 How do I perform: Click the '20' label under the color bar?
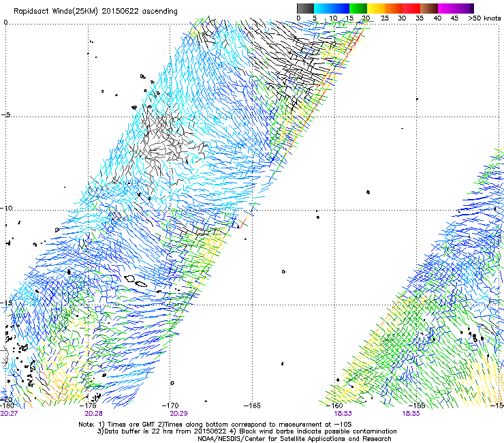[x=366, y=18]
